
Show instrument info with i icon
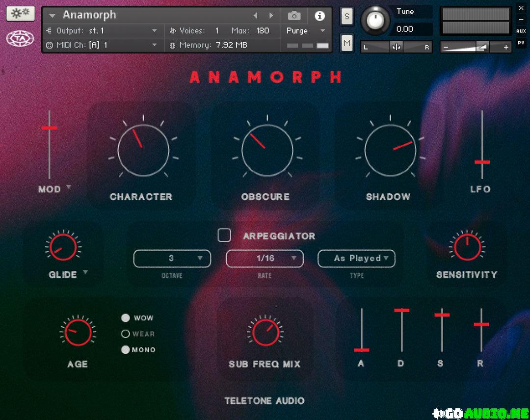[x=319, y=16]
